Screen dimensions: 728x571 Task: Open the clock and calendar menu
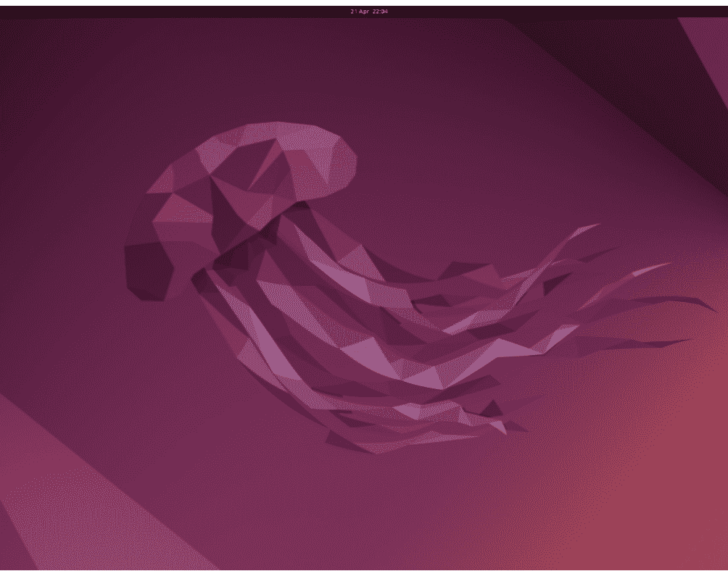coord(368,12)
